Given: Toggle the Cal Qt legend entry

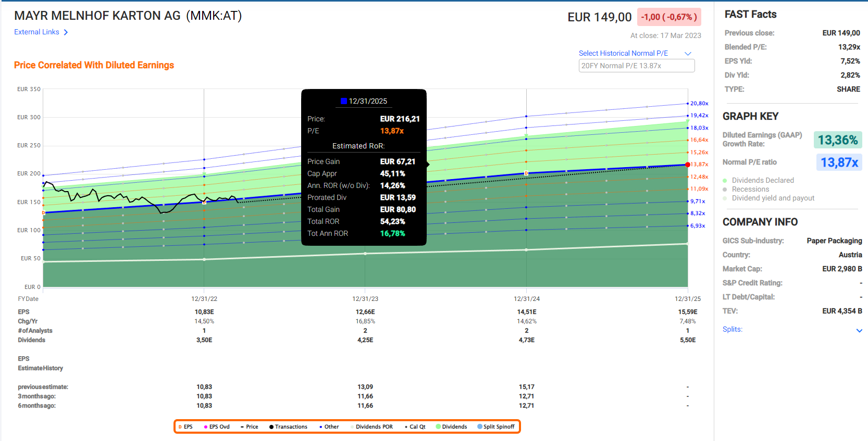Looking at the screenshot, I should point(417,426).
